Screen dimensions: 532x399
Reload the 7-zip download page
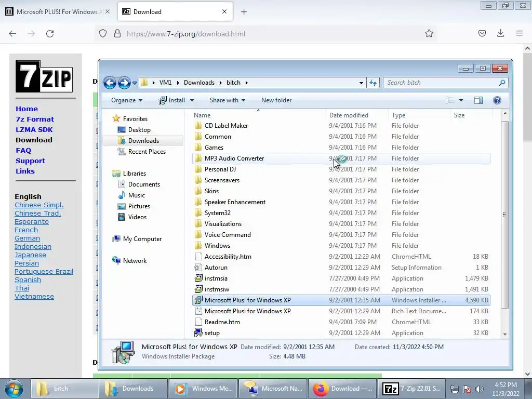(50, 34)
